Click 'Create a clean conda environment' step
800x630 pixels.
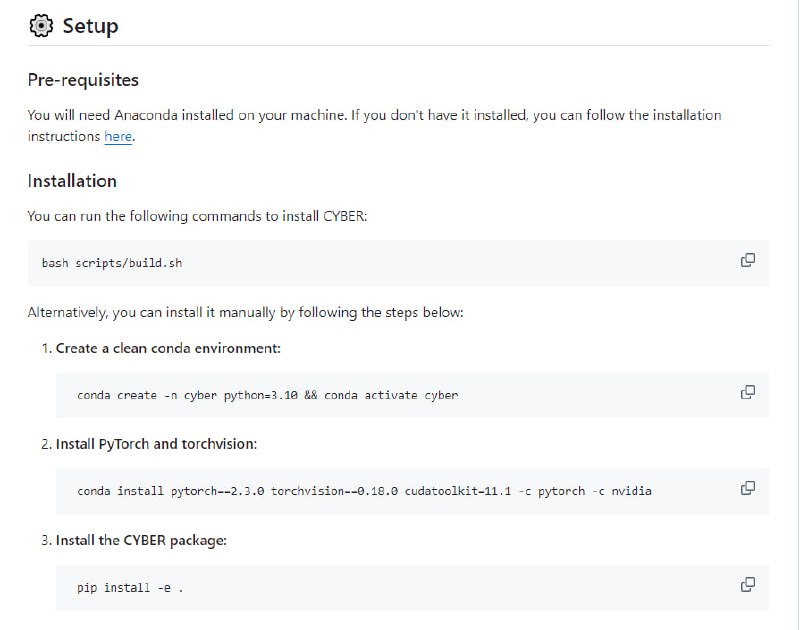(x=168, y=348)
